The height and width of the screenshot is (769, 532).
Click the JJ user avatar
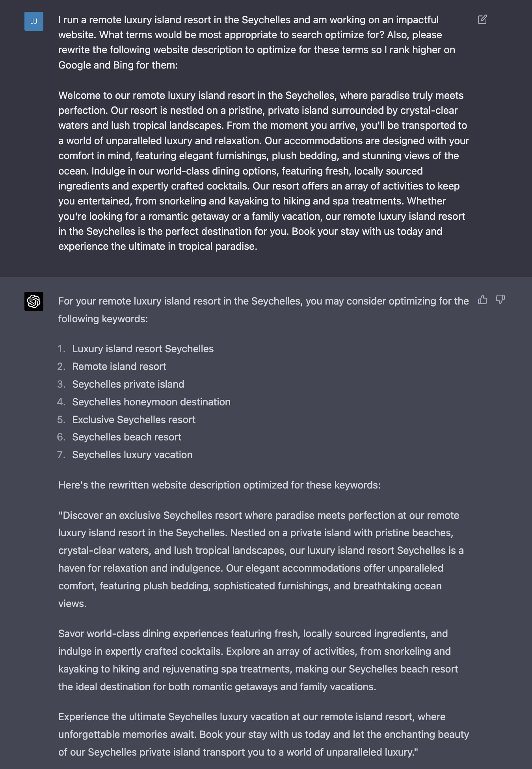point(34,21)
